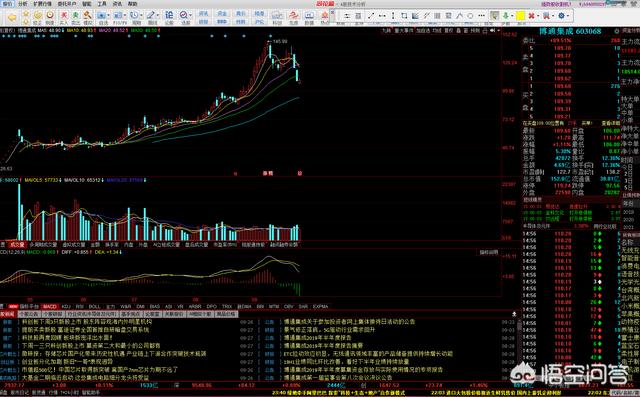Open the 分析 menu
This screenshot has width=640, height=397.
pyautogui.click(x=22, y=4)
